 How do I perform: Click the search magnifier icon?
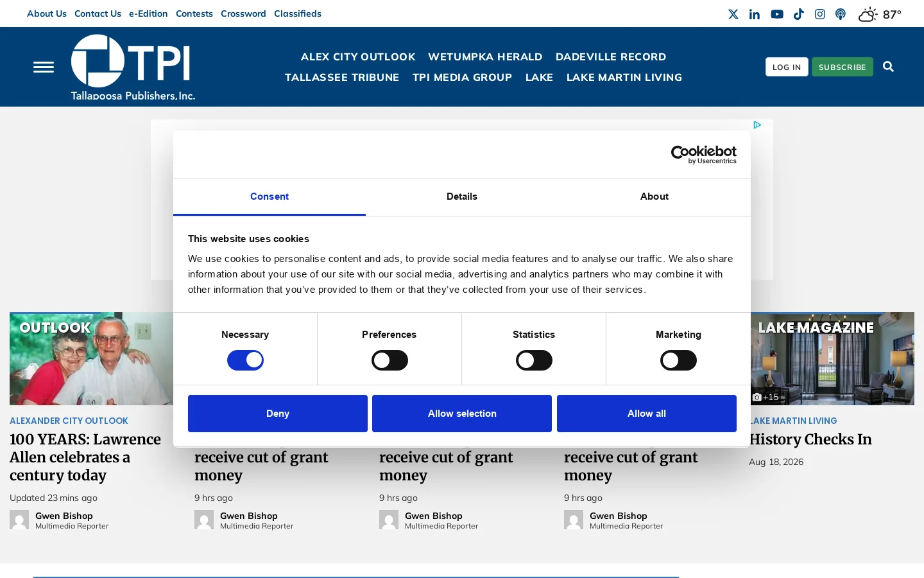click(888, 67)
